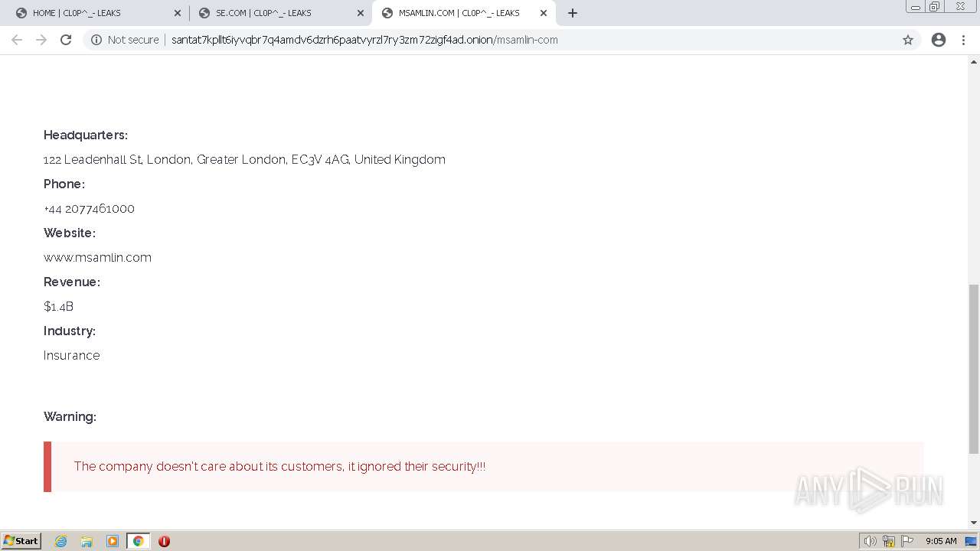980x551 pixels.
Task: Close the HOME tab
Action: pos(178,13)
